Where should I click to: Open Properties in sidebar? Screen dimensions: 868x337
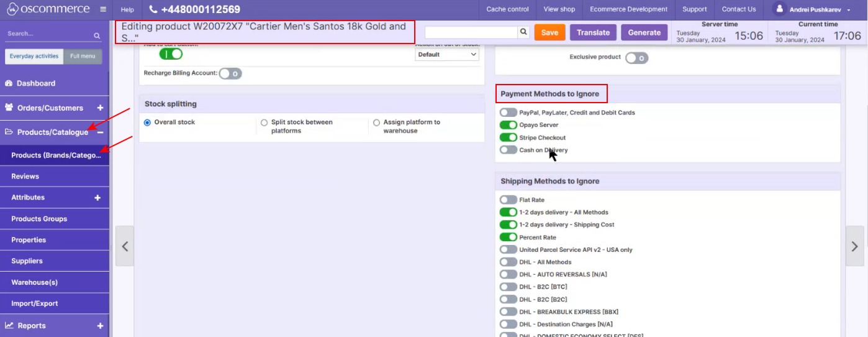tap(55, 240)
